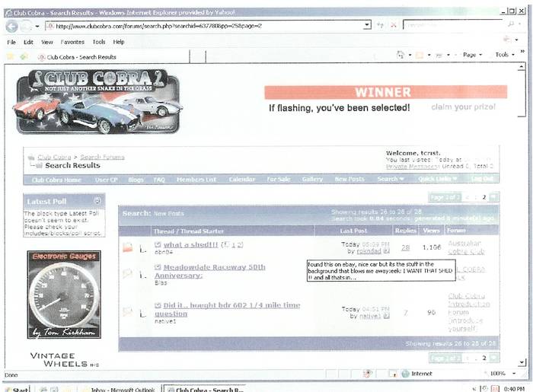Open the address bar history dropdown
Screen dimensions: 533x392
(367, 26)
